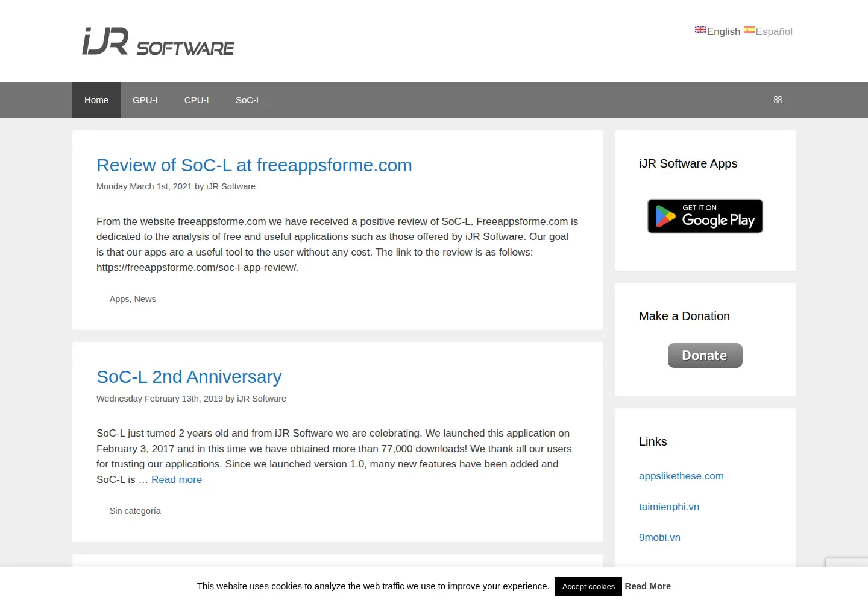Click the Links sidebar heading

[653, 441]
